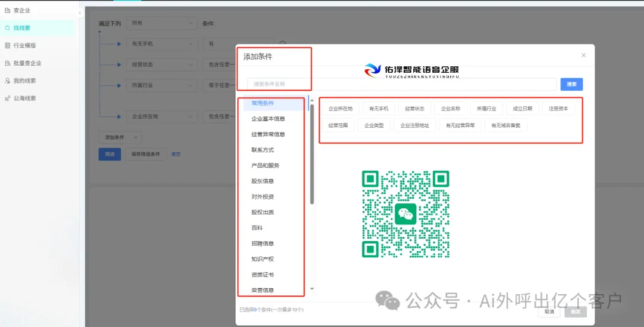Click the blue 筛选 filter button
The height and width of the screenshot is (327, 644).
pyautogui.click(x=110, y=154)
